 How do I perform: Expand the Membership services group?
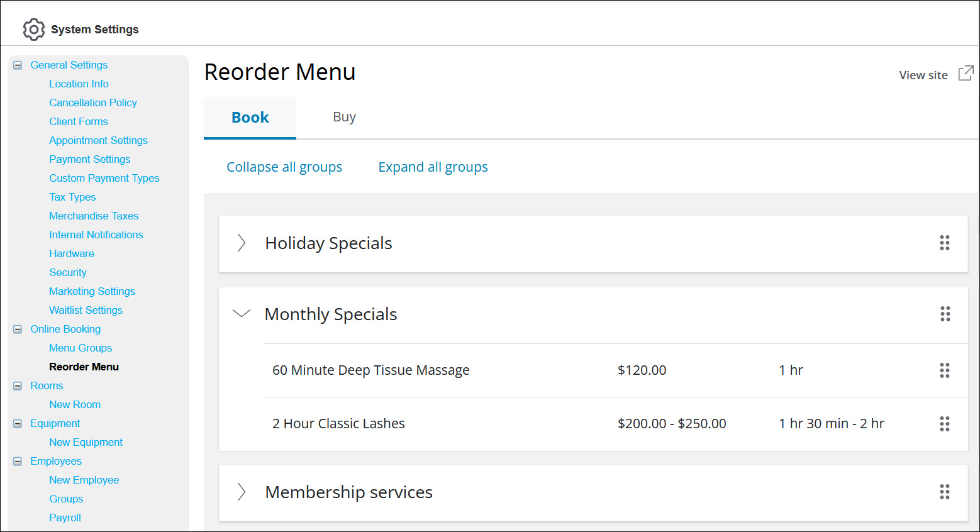(x=242, y=492)
